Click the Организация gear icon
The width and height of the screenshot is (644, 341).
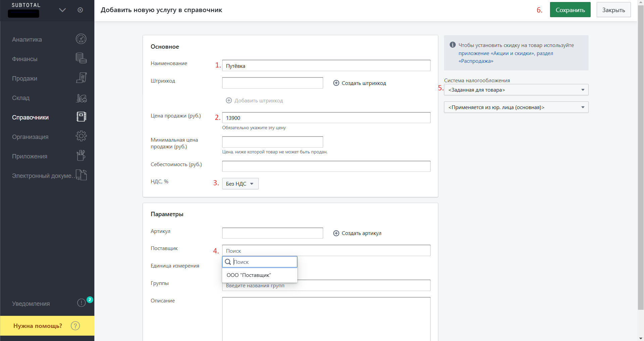[81, 136]
